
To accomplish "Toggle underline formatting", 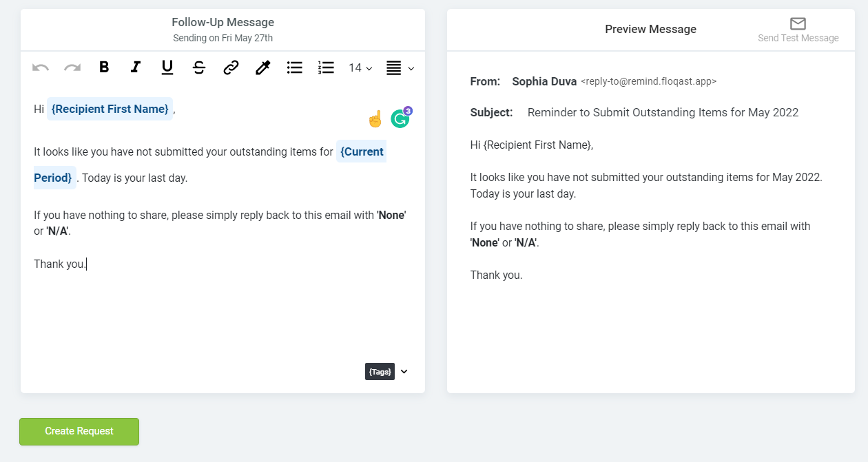I will (167, 67).
